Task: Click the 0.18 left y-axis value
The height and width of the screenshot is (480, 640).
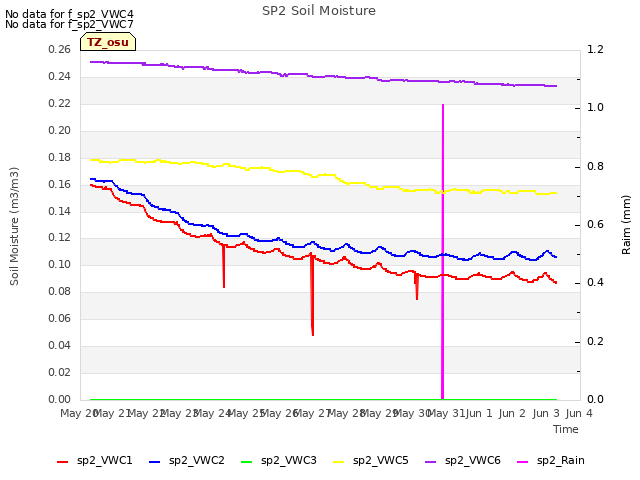Action: tap(60, 157)
